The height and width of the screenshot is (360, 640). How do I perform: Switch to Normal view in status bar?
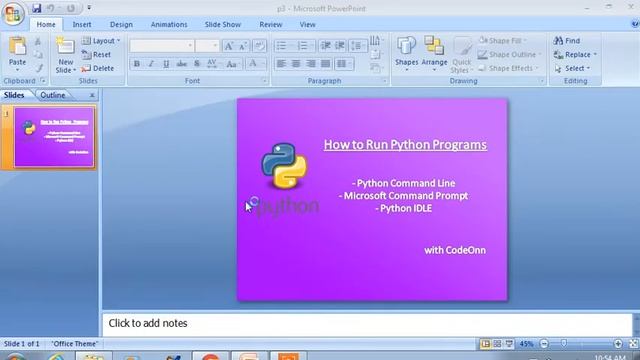[486, 344]
